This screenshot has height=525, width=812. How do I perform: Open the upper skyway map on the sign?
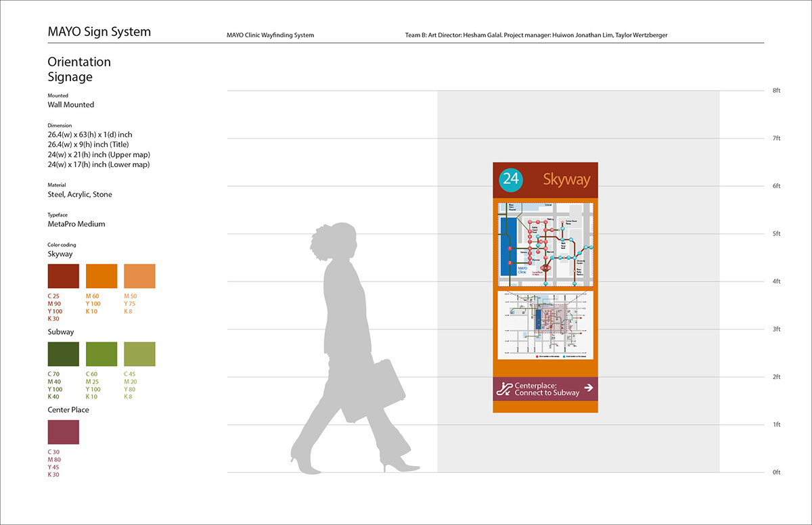point(545,245)
